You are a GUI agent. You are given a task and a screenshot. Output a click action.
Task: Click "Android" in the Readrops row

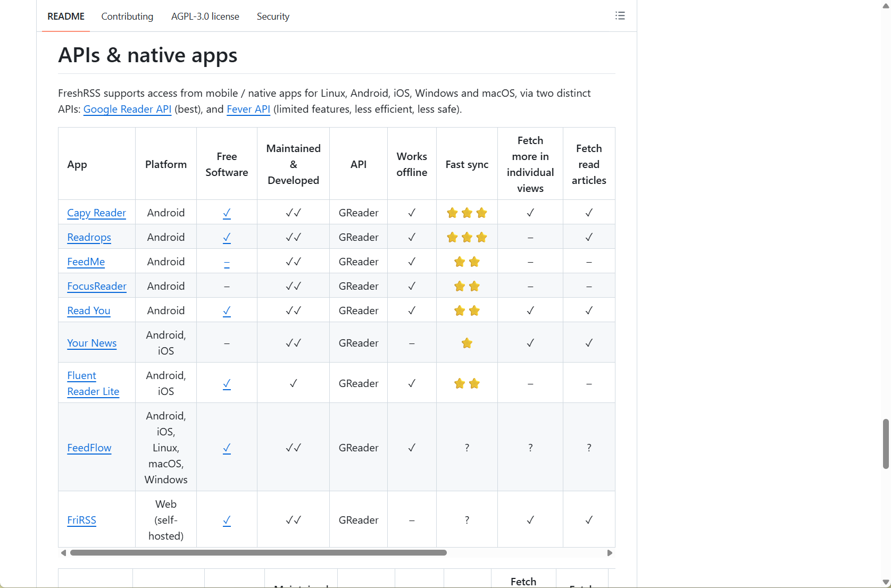tap(166, 237)
